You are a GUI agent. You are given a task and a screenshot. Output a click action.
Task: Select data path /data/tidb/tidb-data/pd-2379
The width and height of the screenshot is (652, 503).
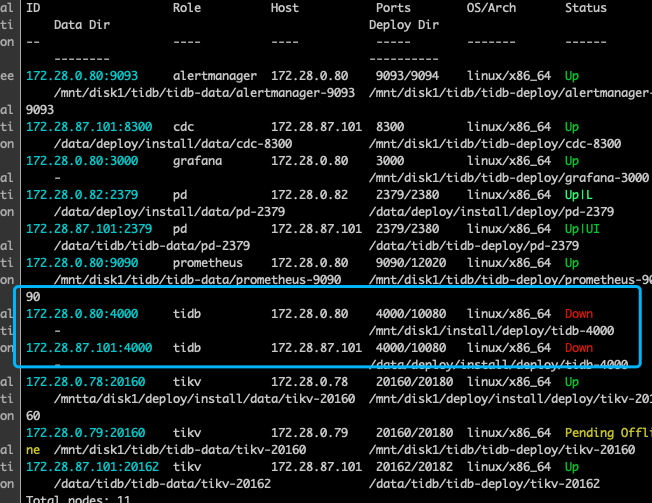coord(152,247)
